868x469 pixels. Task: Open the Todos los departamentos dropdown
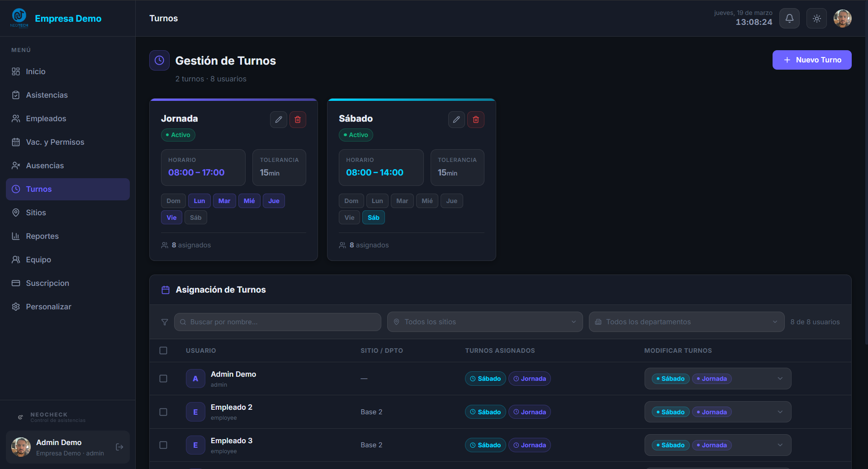coord(686,322)
